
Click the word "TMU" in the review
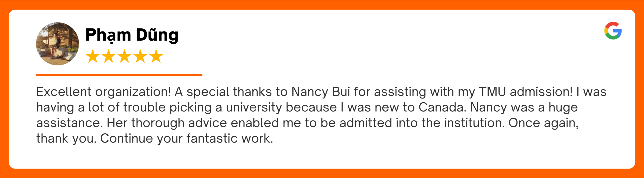(x=493, y=92)
